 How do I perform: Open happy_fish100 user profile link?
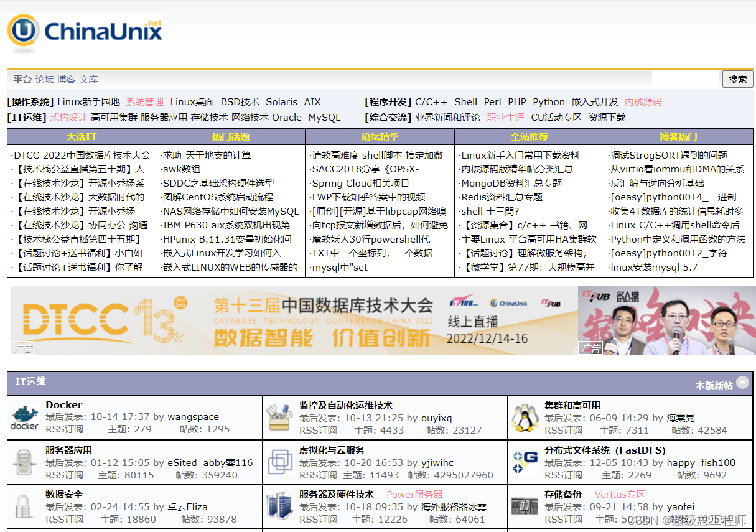[701, 462]
